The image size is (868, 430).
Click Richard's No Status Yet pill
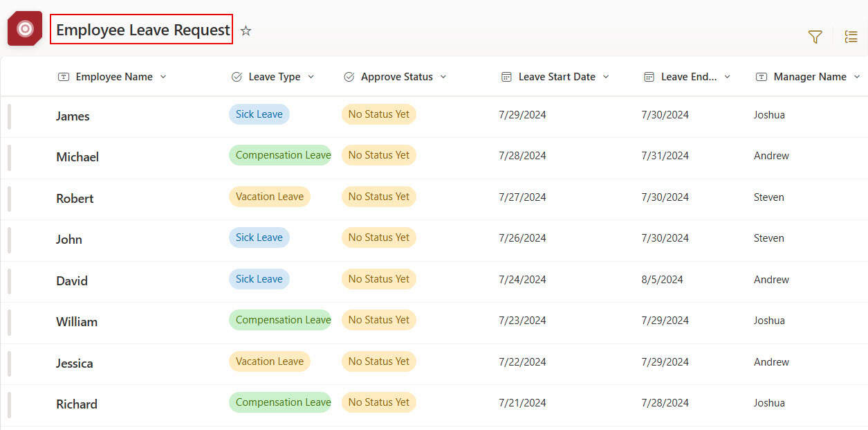click(379, 402)
